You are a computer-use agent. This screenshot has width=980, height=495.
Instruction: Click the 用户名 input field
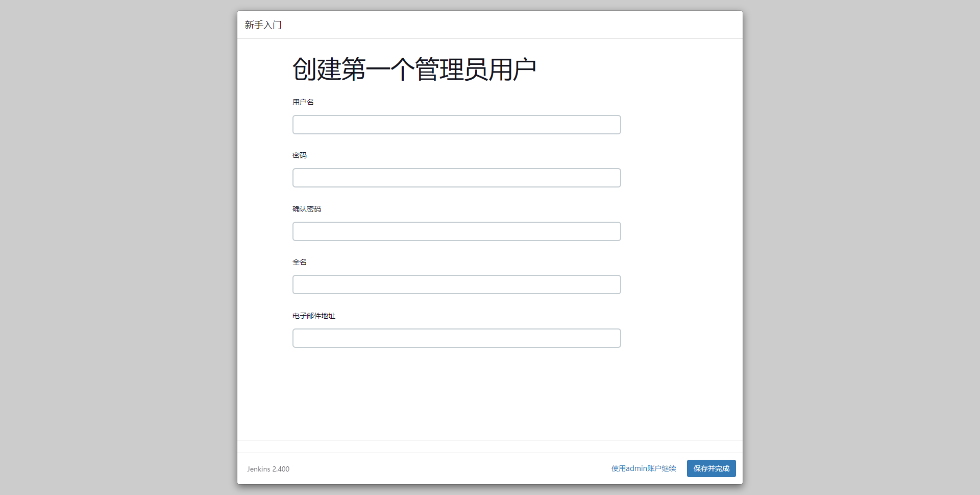[x=456, y=125]
